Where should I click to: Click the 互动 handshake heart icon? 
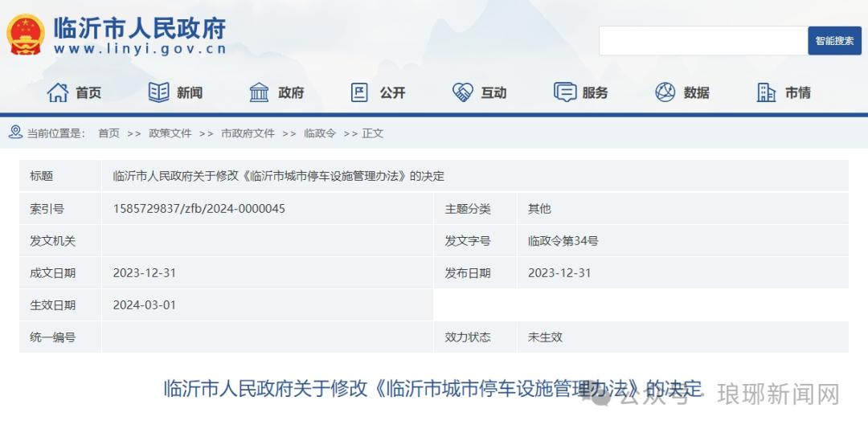pyautogui.click(x=463, y=92)
